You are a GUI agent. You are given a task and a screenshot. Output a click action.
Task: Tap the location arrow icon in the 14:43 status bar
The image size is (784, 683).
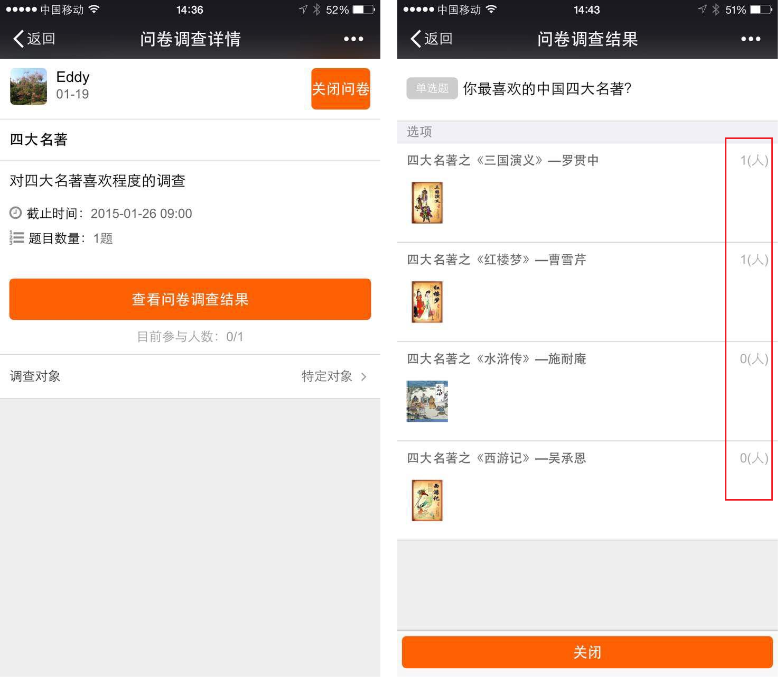702,10
